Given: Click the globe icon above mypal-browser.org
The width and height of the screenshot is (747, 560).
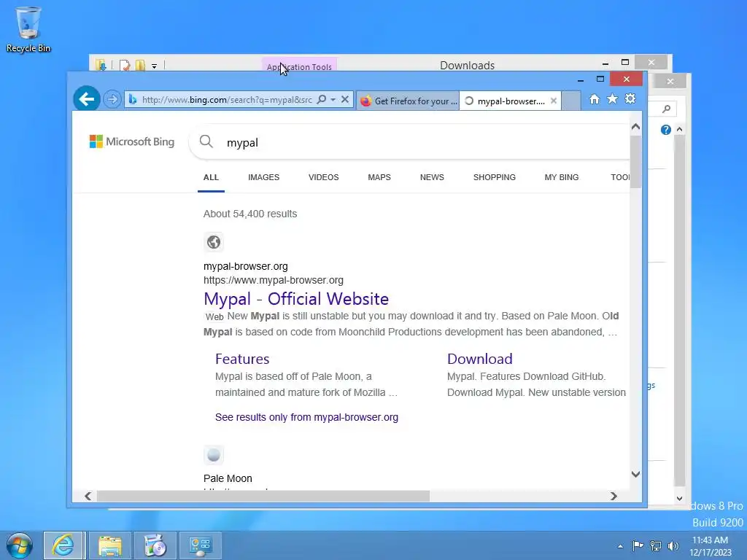Looking at the screenshot, I should pyautogui.click(x=214, y=242).
